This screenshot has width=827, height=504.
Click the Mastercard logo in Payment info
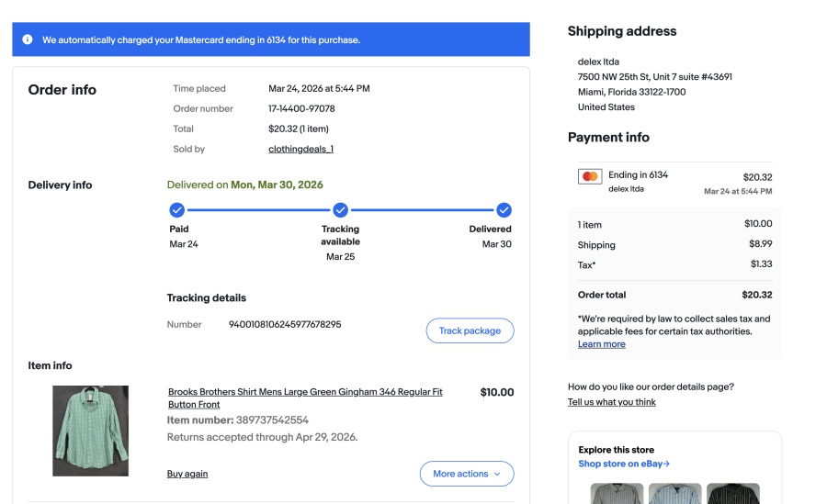click(x=590, y=176)
